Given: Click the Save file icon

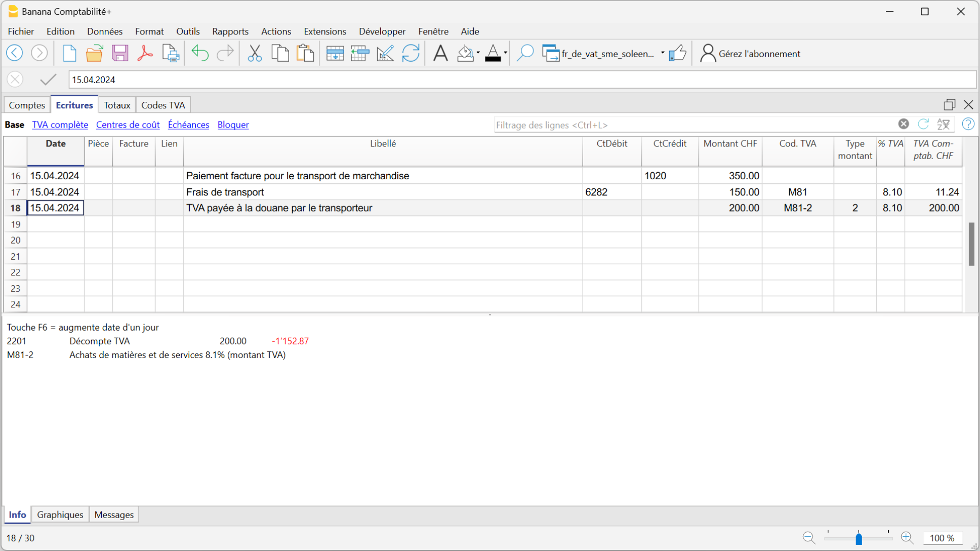Looking at the screenshot, I should [x=120, y=53].
